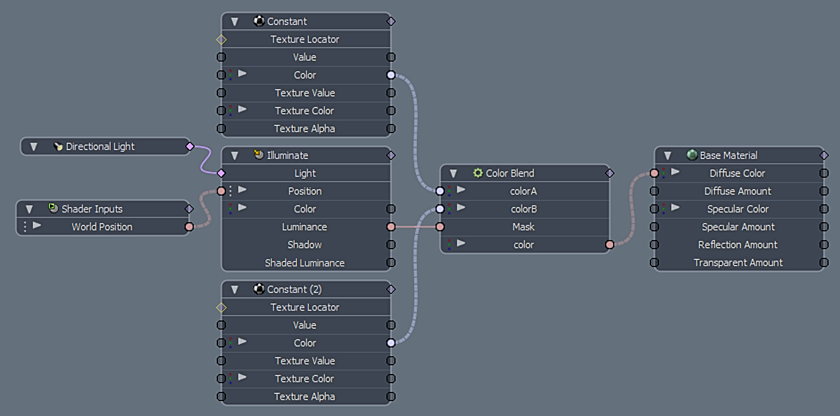
Task: Expand Diffuse Color channels on Base Material
Action: point(675,173)
